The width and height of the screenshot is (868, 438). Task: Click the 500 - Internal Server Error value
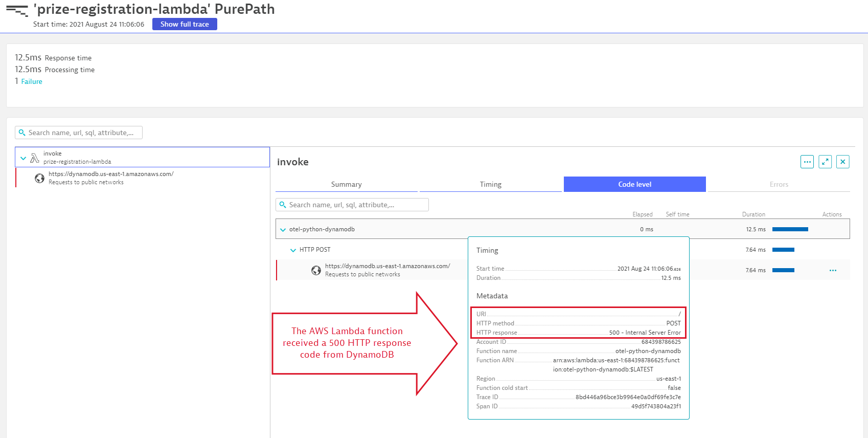(x=645, y=333)
